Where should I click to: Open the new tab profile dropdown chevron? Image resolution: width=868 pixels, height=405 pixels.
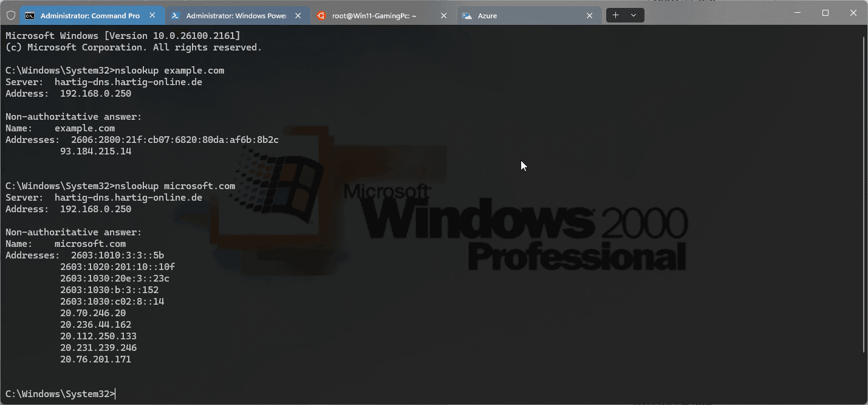pyautogui.click(x=634, y=15)
